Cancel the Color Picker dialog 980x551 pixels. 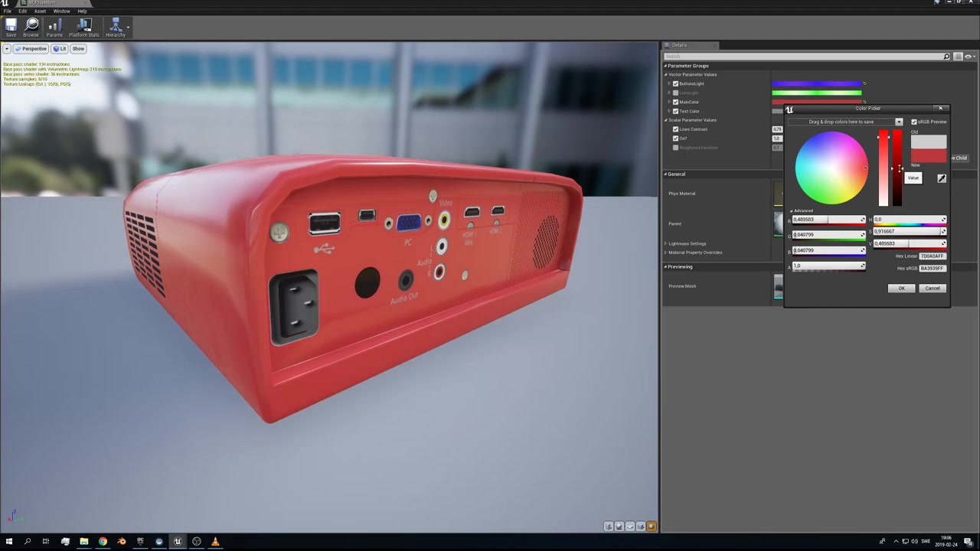click(933, 288)
